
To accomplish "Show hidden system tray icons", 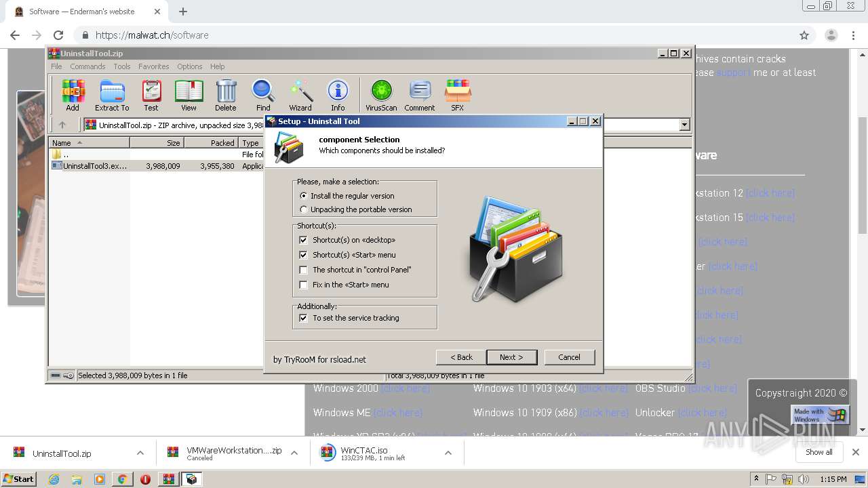I will (757, 479).
